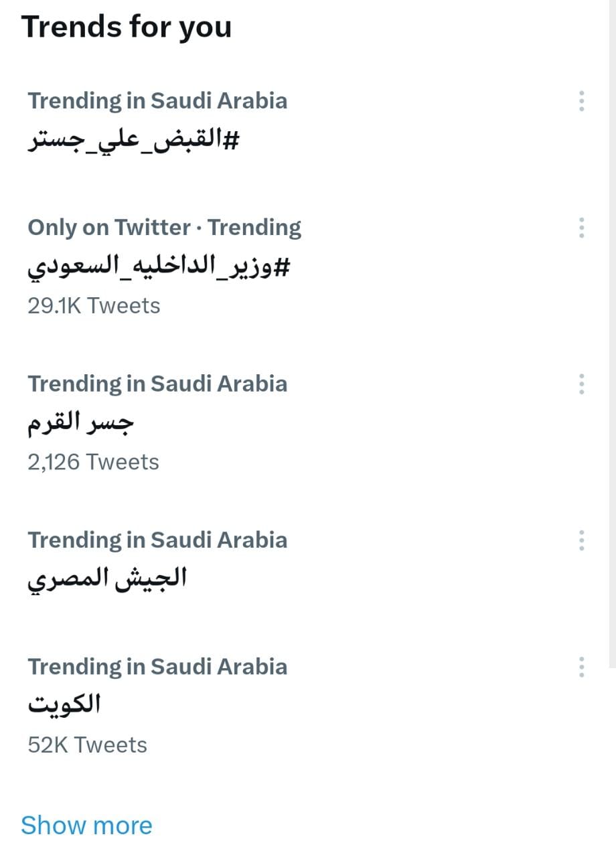616x857 pixels.
Task: Open the #وزير_الداخليه_السعودي hashtag trend
Action: tap(159, 268)
